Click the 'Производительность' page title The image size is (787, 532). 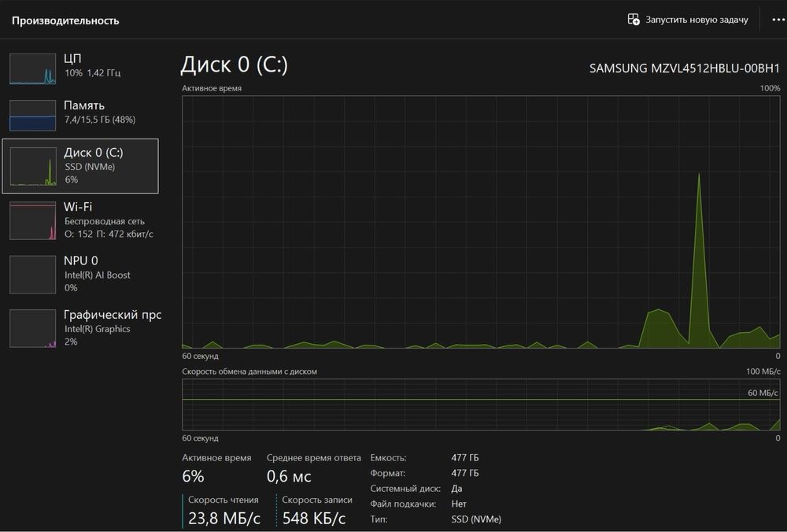(65, 20)
